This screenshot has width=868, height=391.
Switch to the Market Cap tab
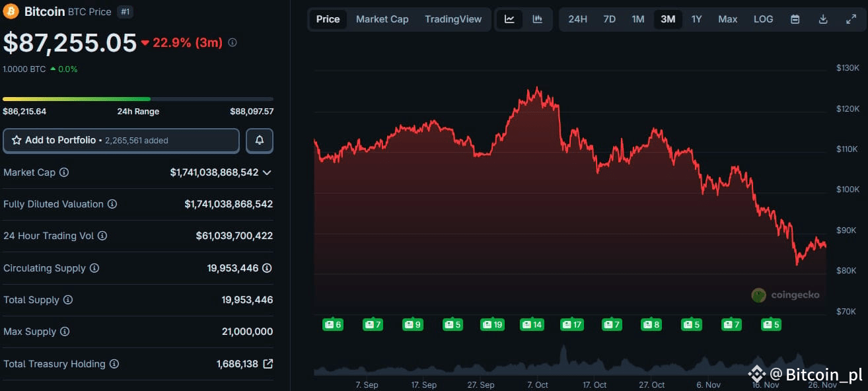[382, 19]
